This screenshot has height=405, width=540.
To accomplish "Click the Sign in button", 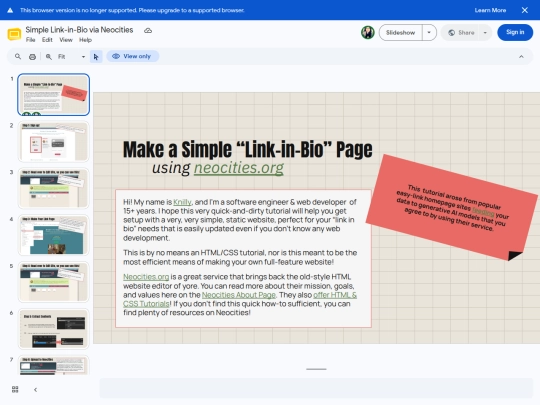I will pos(515,32).
